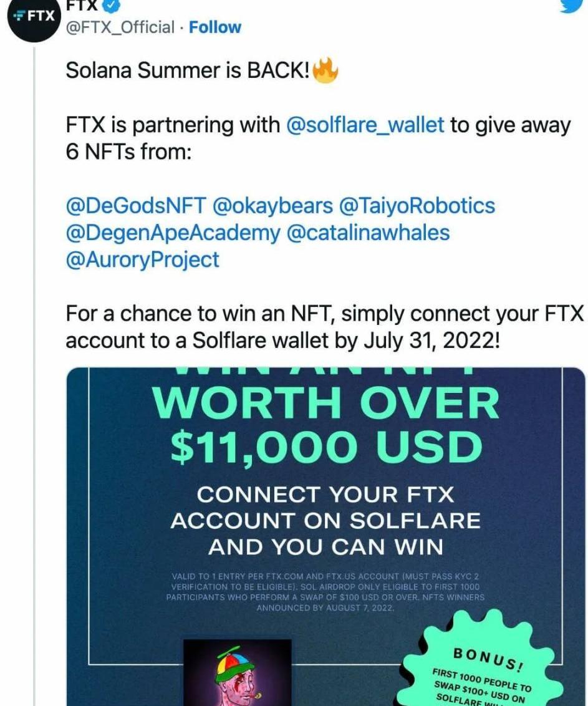This screenshot has width=588, height=706.
Task: Follow the FTX_Official account
Action: (214, 27)
